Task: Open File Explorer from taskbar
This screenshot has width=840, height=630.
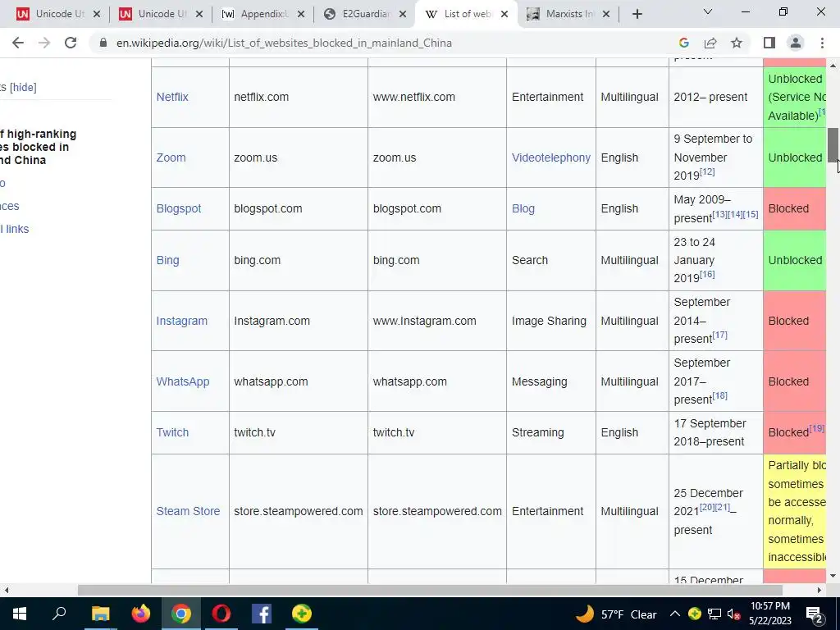Action: [x=100, y=614]
